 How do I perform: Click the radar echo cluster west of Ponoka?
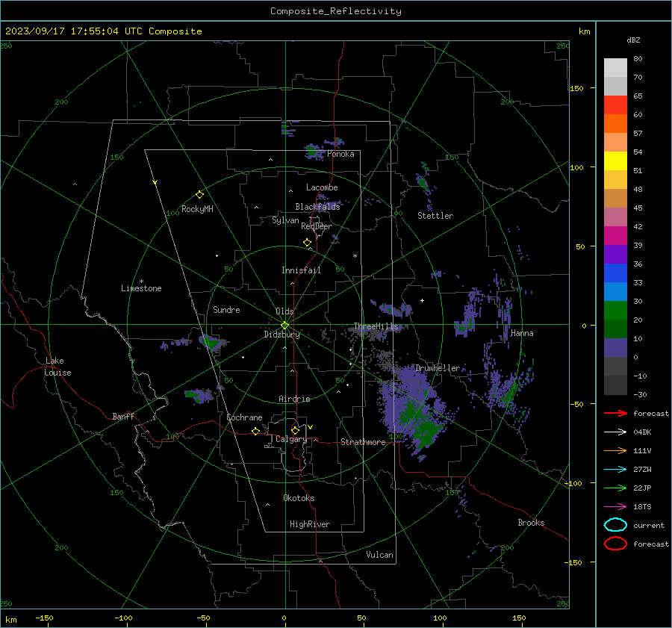[314, 152]
